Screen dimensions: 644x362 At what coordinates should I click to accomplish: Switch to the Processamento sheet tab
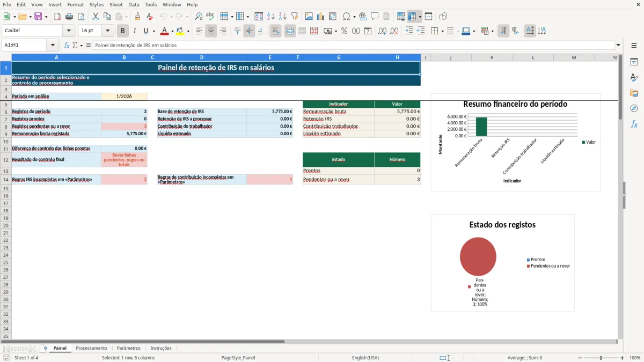[91, 349]
